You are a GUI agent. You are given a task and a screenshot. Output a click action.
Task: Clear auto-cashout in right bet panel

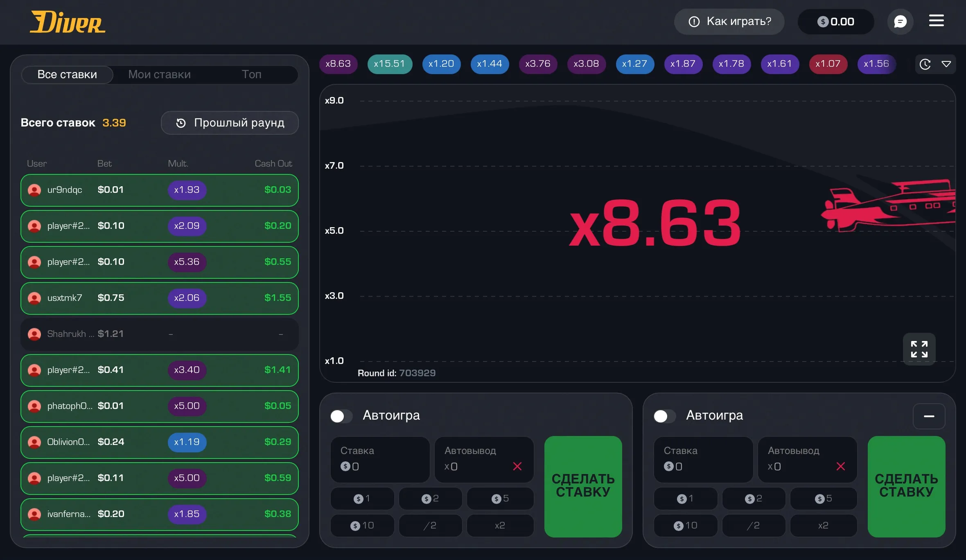[841, 466]
